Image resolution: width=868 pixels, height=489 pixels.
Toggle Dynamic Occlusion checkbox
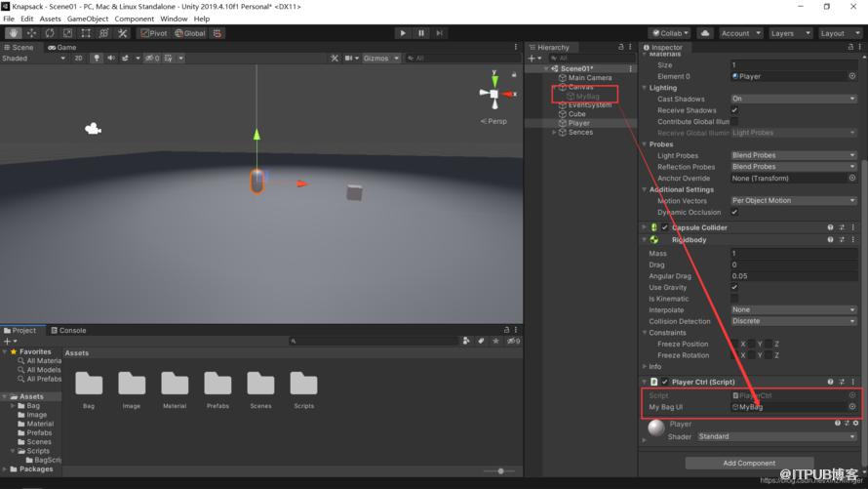pos(734,212)
